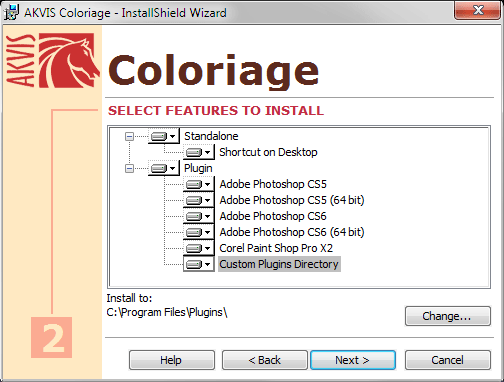Screen dimensions: 504x382
Task: Select the Standalone feature label
Action: 211,136
